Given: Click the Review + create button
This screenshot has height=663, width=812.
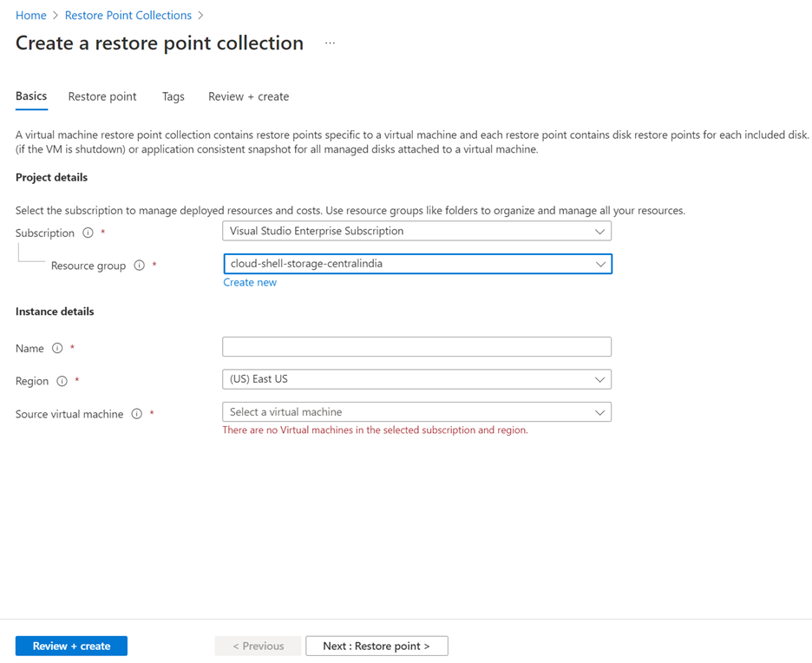Looking at the screenshot, I should click(x=71, y=646).
